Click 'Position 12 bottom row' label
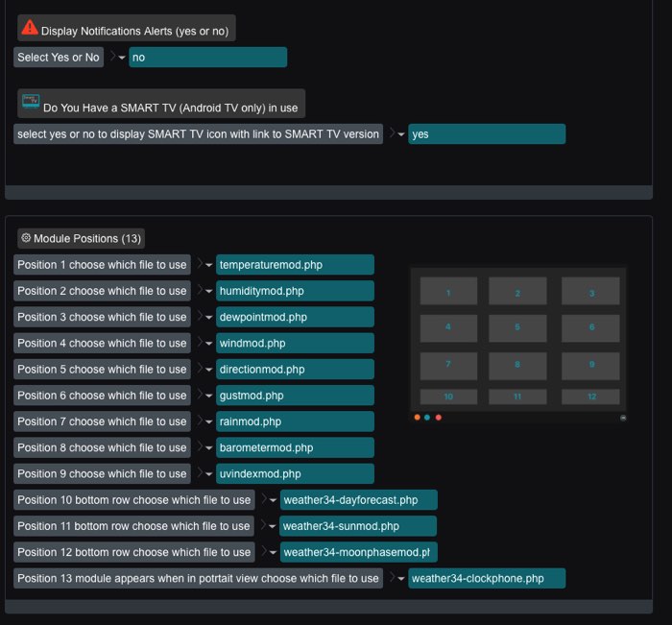This screenshot has width=672, height=625. 134,553
